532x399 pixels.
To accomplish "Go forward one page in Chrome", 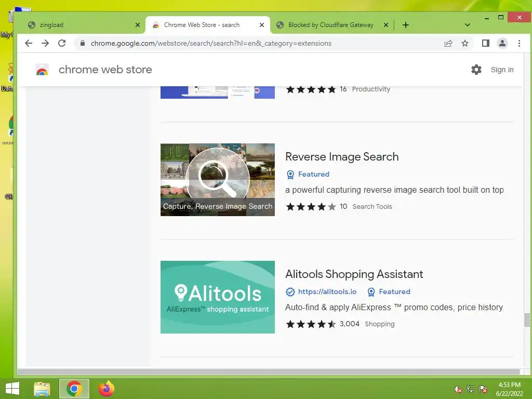I will tap(45, 43).
